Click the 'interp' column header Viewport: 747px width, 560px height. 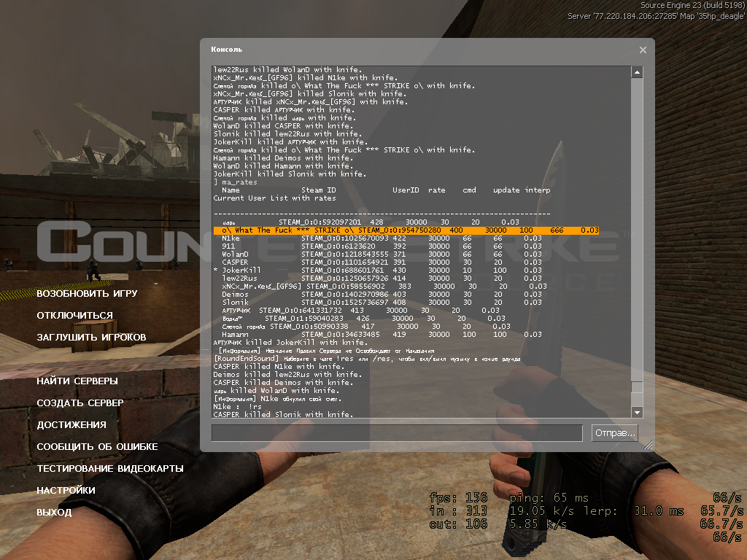coord(538,190)
